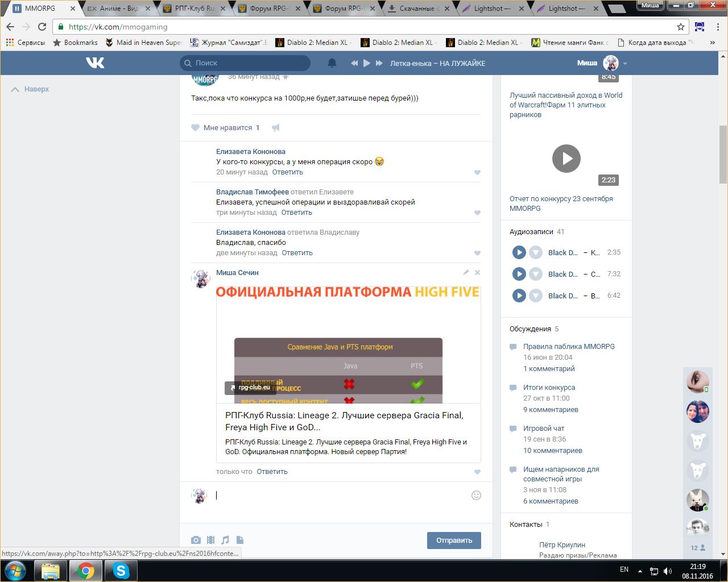Open Skype from taskbar
The height and width of the screenshot is (582, 728).
121,571
